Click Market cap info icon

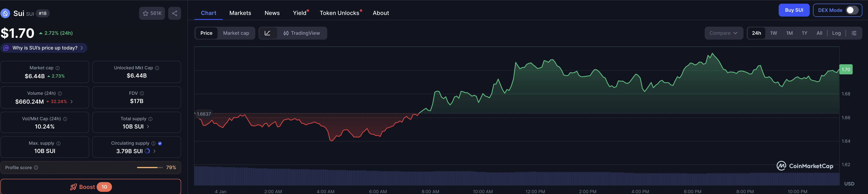[x=58, y=68]
